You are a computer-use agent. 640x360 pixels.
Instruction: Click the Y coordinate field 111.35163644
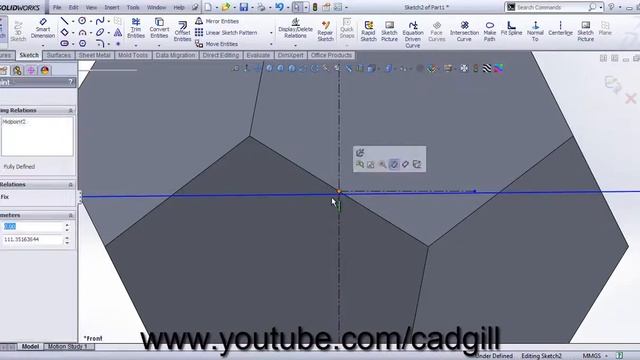[x=32, y=239]
